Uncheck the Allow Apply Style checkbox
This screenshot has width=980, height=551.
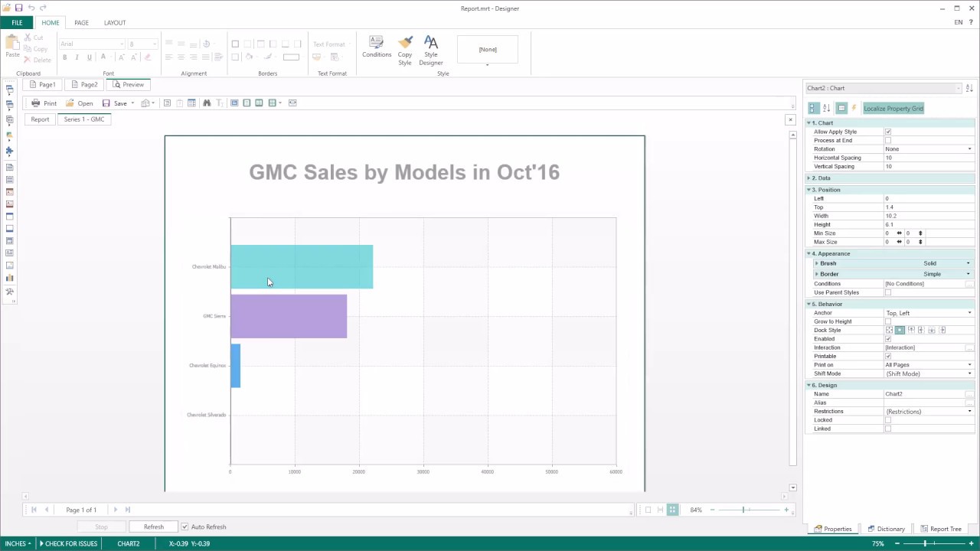888,132
